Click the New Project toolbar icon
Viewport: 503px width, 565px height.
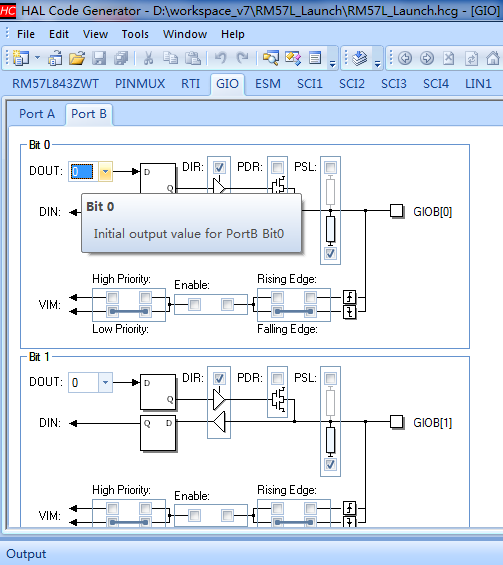point(21,58)
